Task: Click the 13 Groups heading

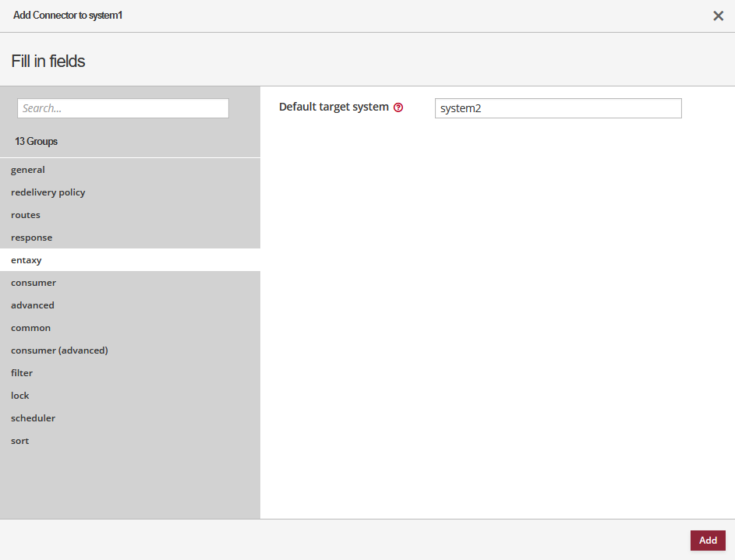Action: coord(36,142)
